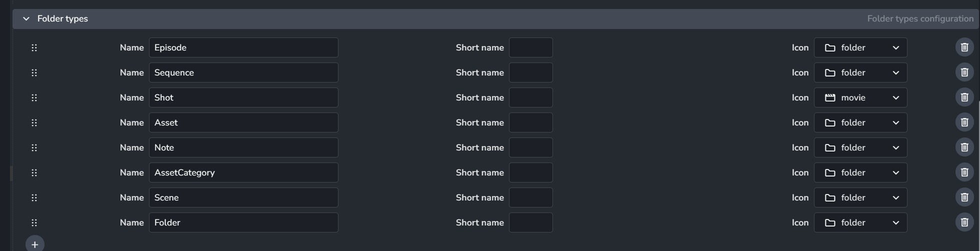980x251 pixels.
Task: Click the Sequence name field
Action: [243, 72]
